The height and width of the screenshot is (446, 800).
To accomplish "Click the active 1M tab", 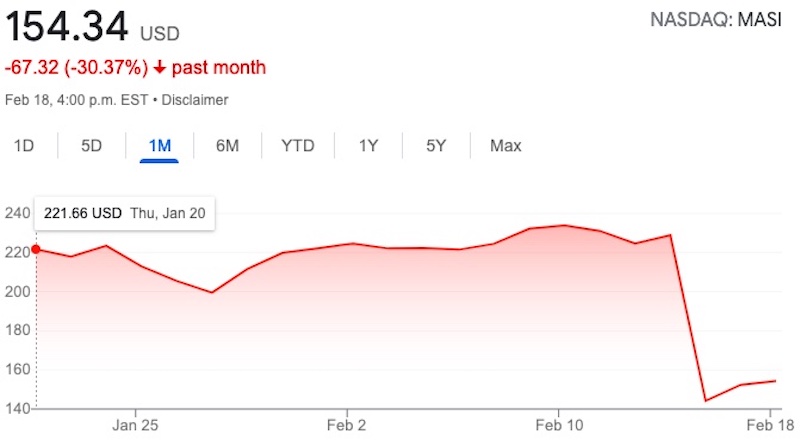I will pos(159,146).
